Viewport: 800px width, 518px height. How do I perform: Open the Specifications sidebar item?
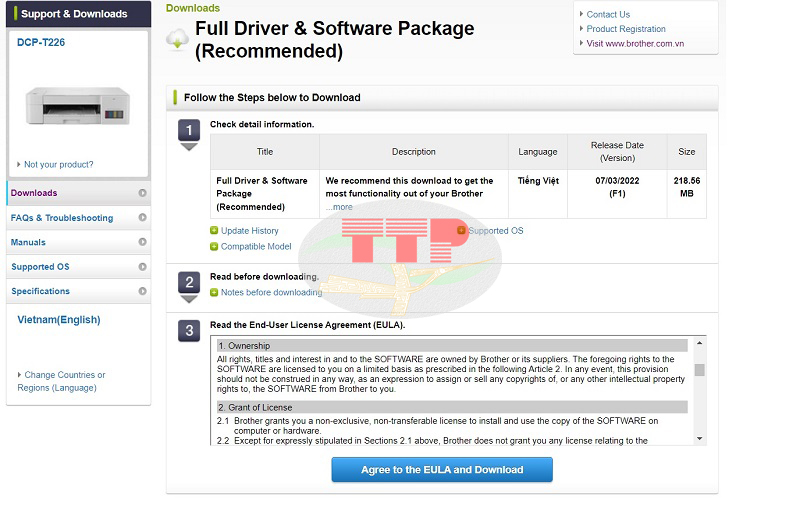pyautogui.click(x=79, y=291)
